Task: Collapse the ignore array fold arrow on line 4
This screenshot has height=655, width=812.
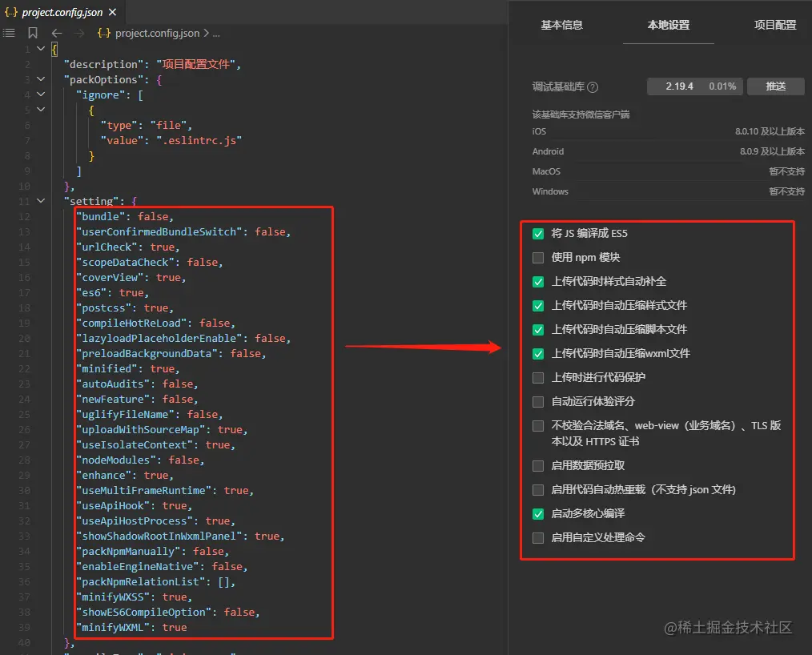Action: 41,94
